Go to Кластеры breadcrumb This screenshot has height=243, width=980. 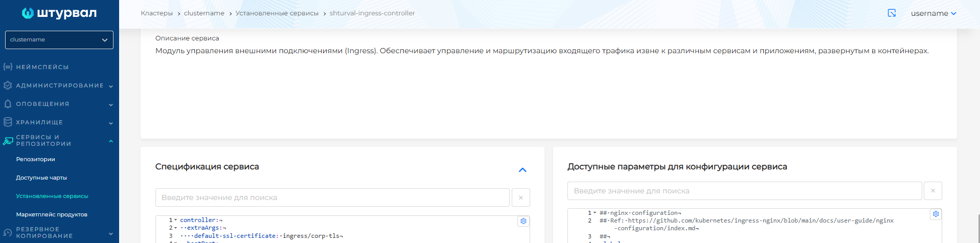(x=157, y=13)
